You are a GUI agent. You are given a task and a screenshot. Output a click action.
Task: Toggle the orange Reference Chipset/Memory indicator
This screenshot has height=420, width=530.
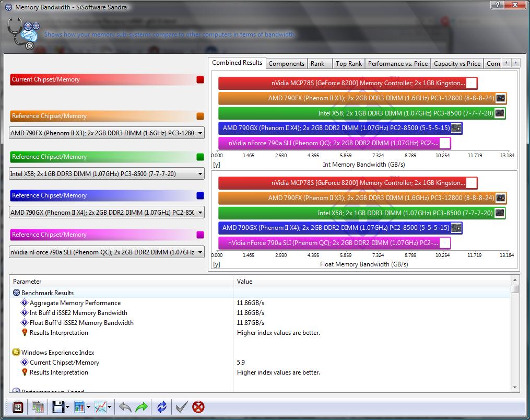click(200, 116)
